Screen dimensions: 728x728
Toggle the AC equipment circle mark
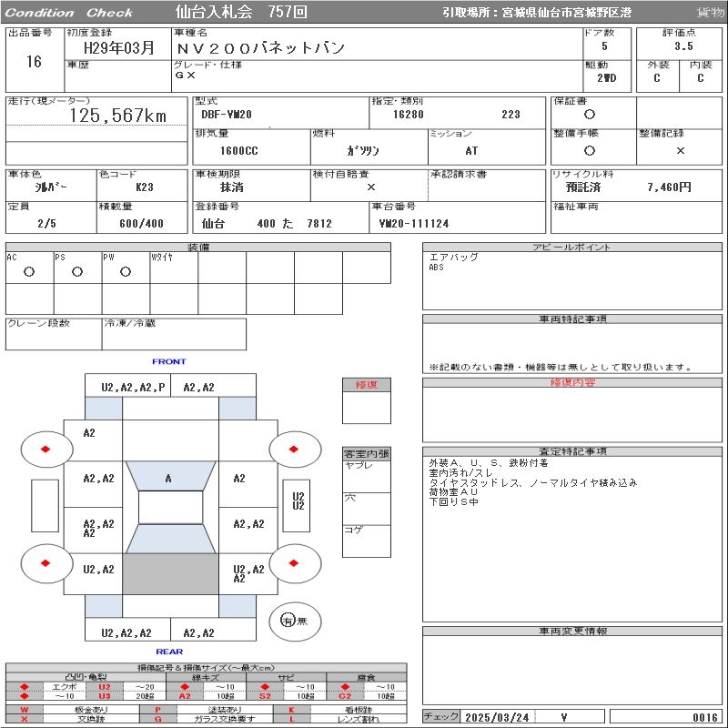coord(29,272)
